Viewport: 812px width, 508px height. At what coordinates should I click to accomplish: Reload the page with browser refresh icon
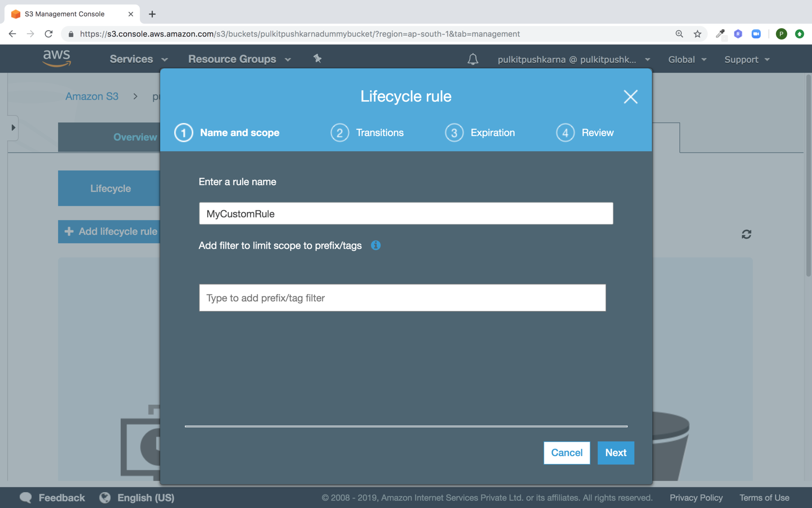point(48,34)
